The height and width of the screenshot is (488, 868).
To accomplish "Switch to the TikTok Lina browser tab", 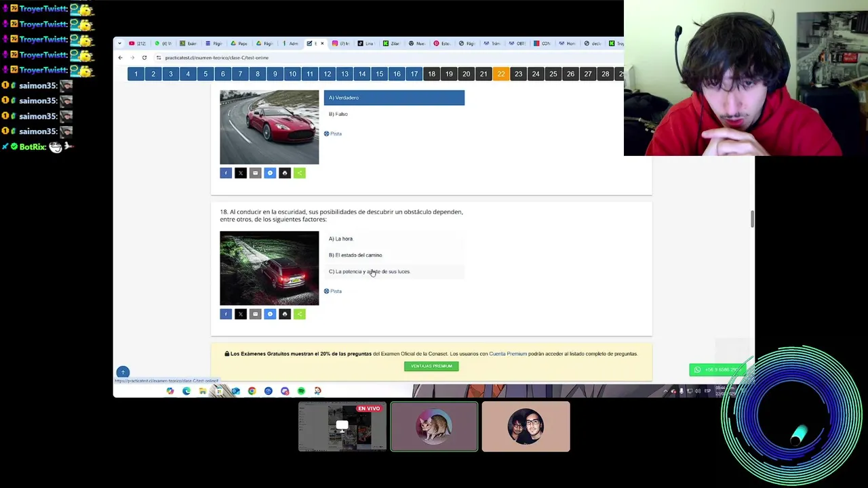I will [366, 43].
